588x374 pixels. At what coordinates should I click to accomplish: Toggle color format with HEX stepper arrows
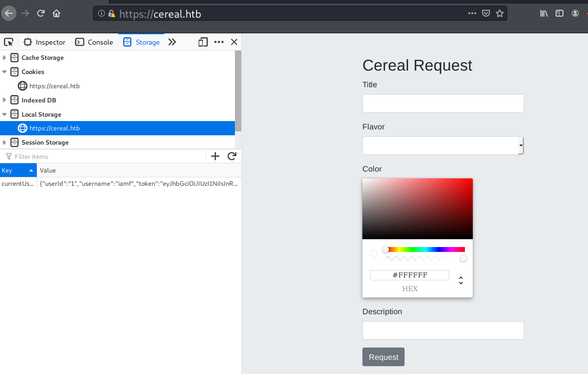[x=461, y=280]
